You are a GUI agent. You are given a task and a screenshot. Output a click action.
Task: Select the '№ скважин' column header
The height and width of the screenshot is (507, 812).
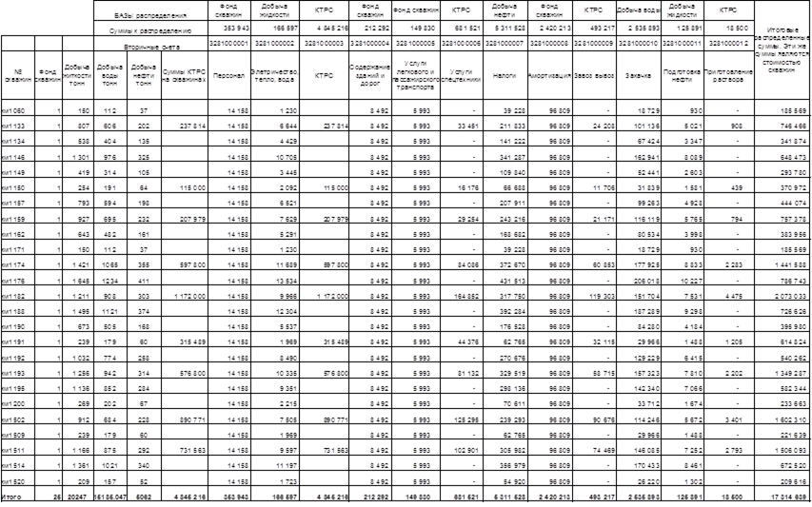point(17,75)
